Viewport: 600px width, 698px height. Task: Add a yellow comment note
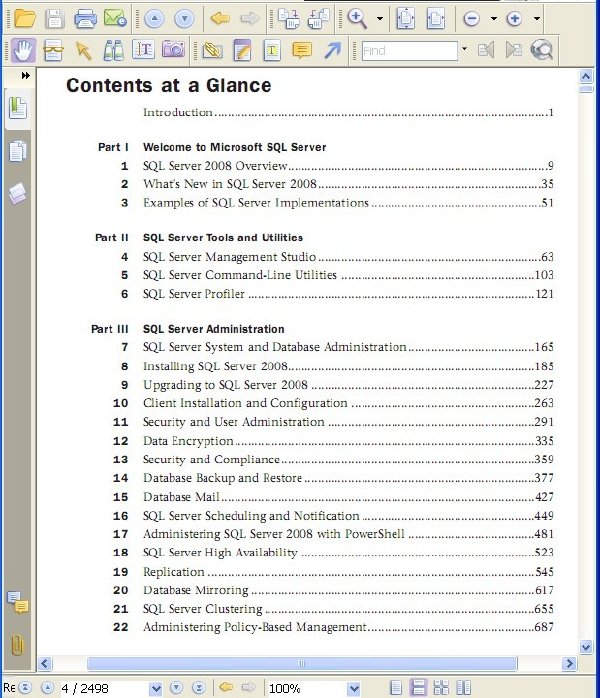pos(302,50)
